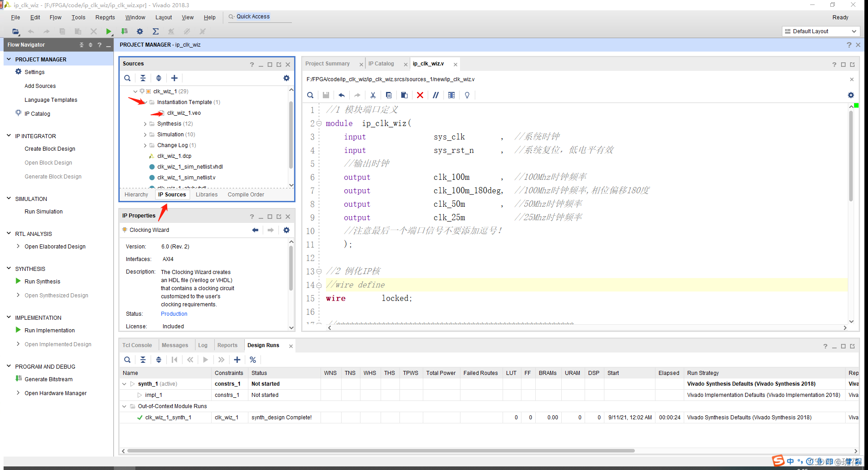Click Design Runs horizontal scrollbar
This screenshot has height=470, width=868.
tap(381, 451)
